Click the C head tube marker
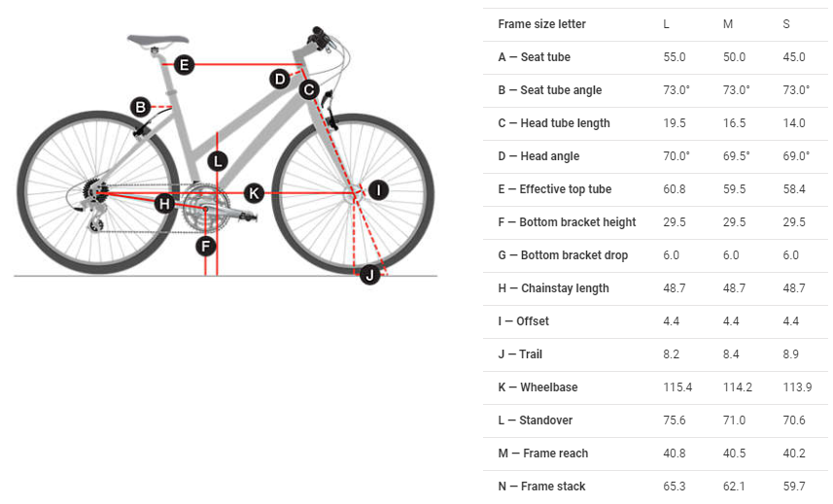 pyautogui.click(x=309, y=90)
